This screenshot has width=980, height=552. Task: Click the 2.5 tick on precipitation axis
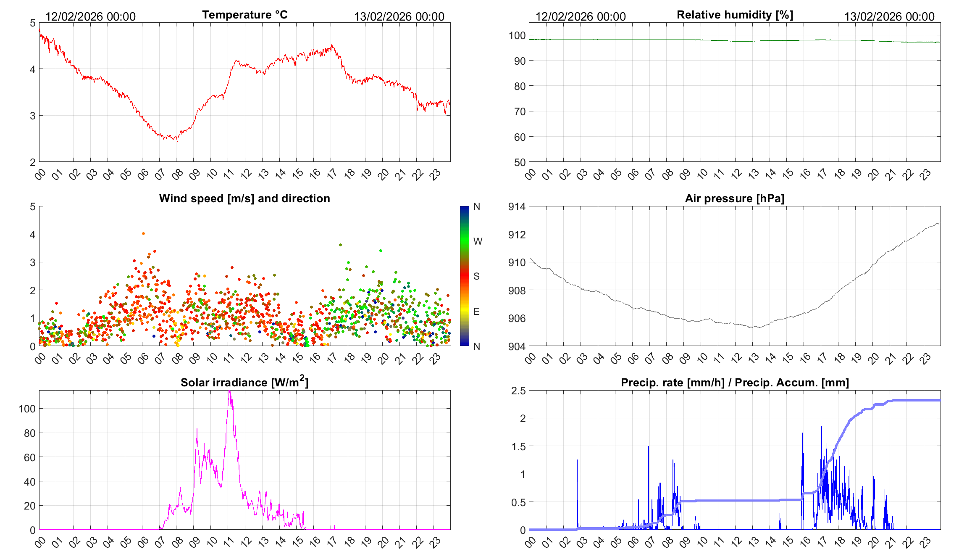[x=518, y=391]
